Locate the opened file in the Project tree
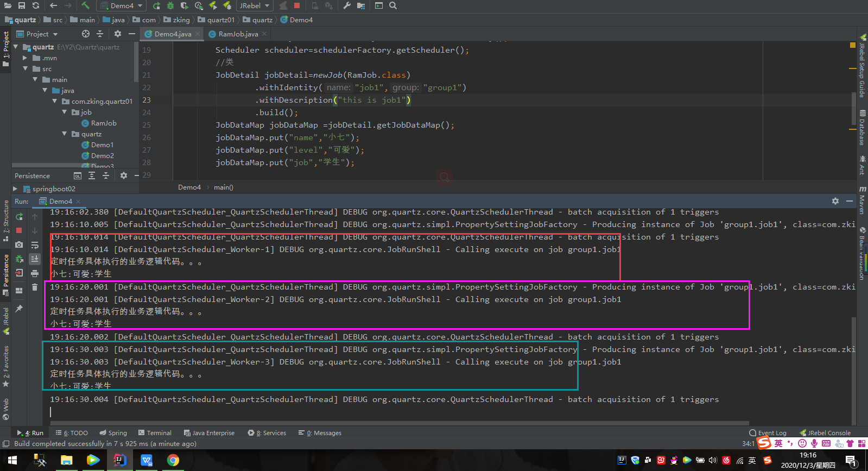Viewport: 868px width, 471px height. pos(86,34)
